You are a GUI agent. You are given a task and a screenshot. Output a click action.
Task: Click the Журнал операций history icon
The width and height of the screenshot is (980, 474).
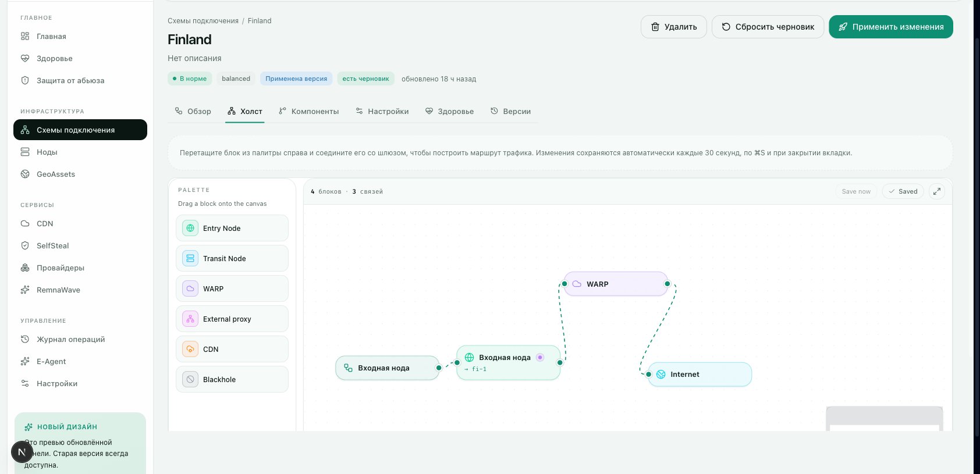(25, 339)
